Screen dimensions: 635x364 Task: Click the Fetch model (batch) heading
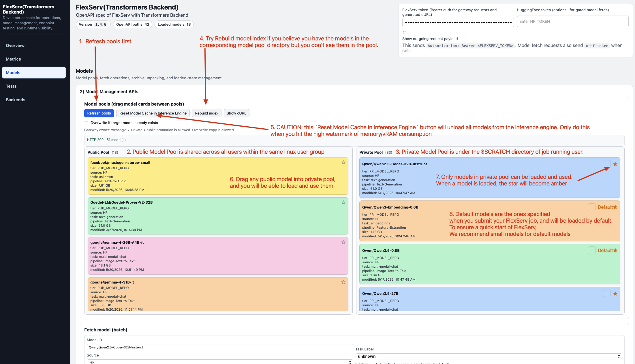(106, 330)
